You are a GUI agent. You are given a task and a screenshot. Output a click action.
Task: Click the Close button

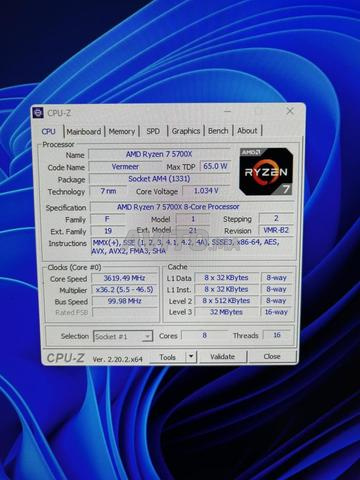tap(272, 356)
